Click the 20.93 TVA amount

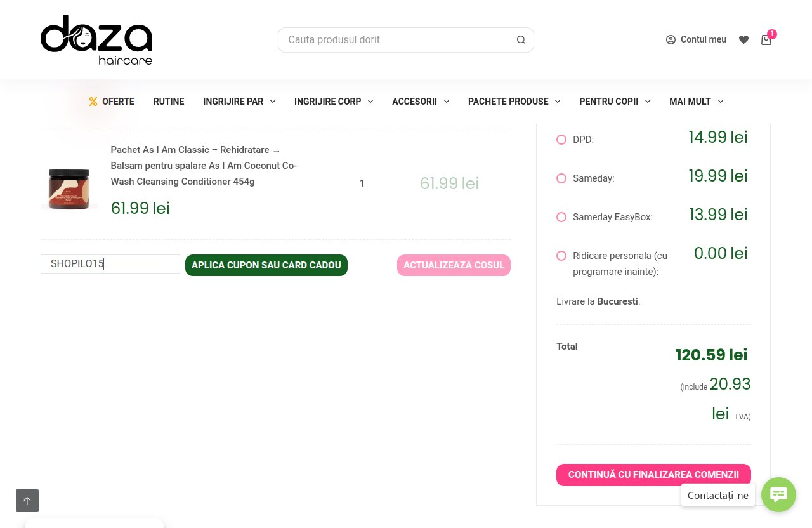point(730,384)
